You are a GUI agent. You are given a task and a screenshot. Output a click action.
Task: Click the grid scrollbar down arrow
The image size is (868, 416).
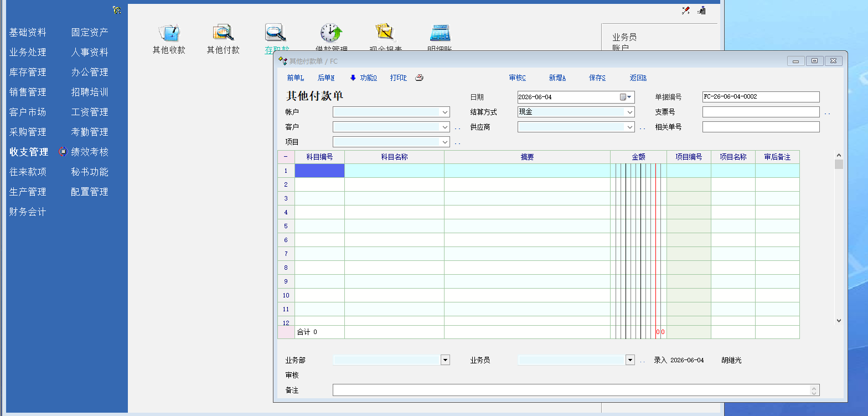point(839,321)
